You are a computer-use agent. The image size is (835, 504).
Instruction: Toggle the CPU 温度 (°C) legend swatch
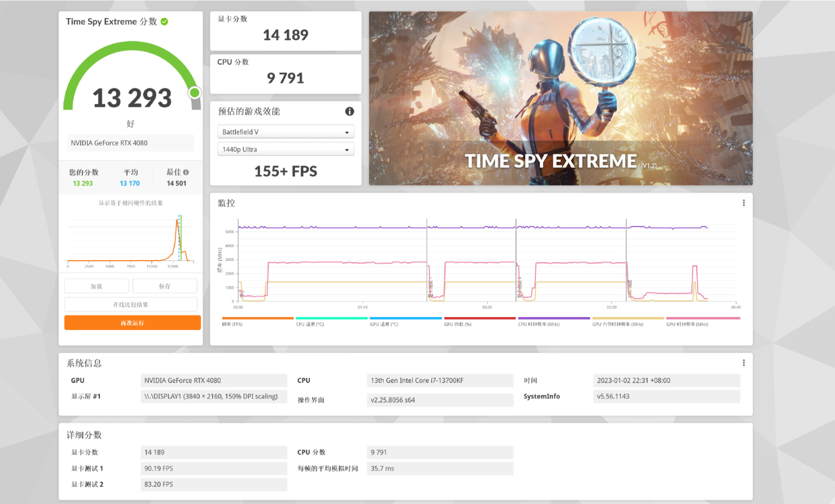331,319
